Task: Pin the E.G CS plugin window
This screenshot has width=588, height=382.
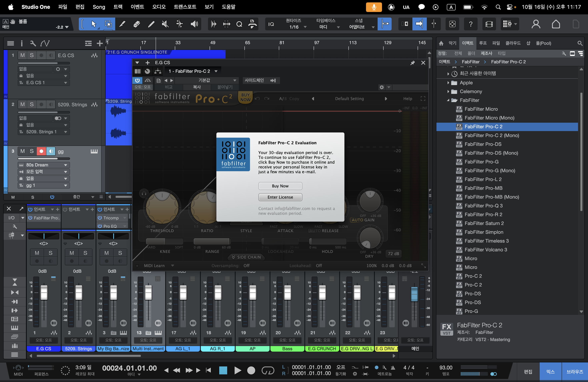Action: pyautogui.click(x=412, y=63)
